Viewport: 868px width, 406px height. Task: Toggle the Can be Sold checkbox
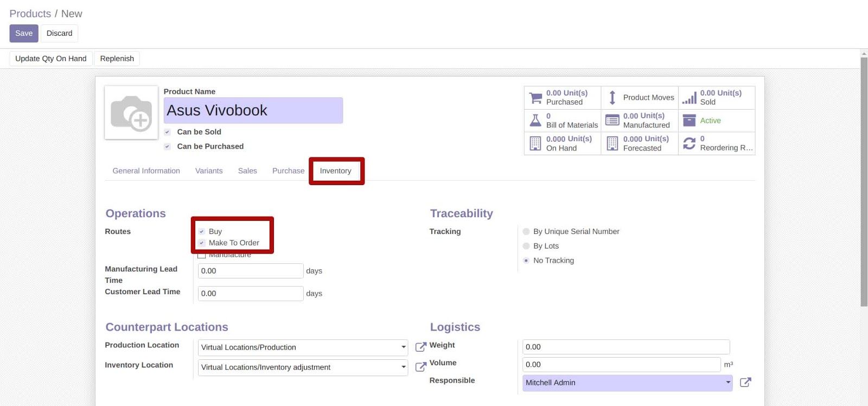pos(167,132)
